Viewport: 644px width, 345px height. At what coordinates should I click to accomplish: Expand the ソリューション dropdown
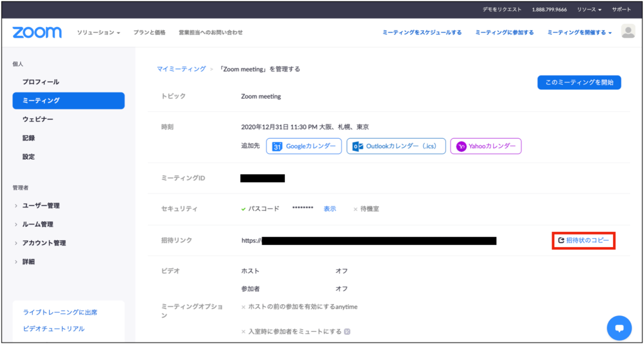coord(98,33)
